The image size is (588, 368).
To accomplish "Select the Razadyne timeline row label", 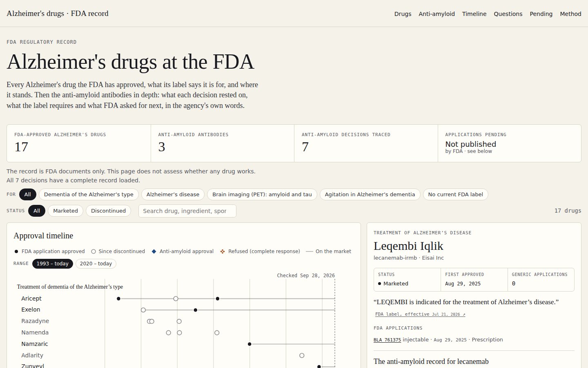I will (x=35, y=321).
